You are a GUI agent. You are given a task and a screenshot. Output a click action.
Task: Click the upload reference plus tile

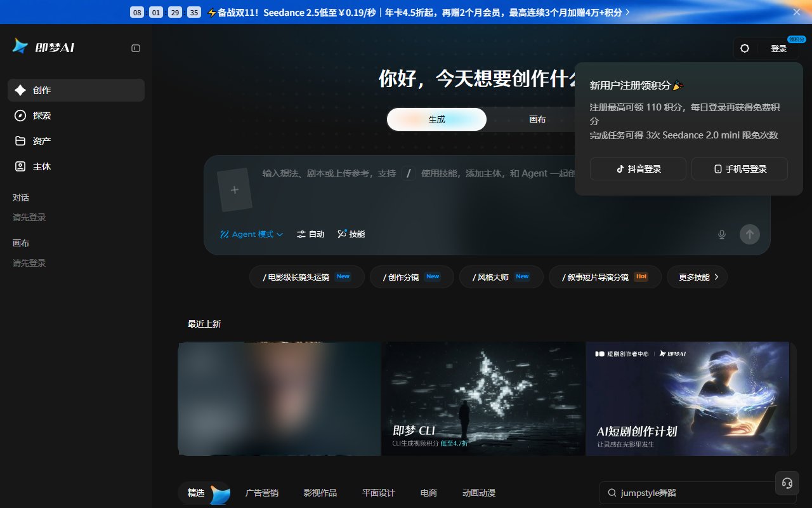(235, 189)
